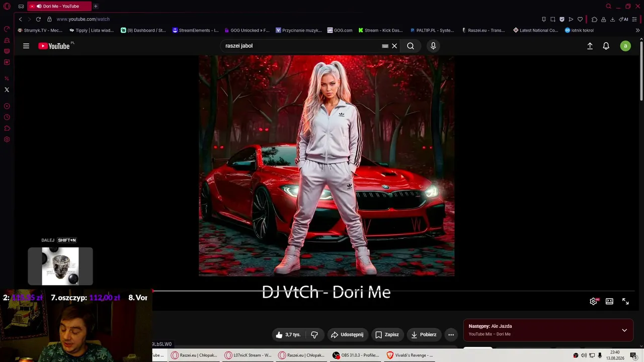Open the Latest National Co... bookmark
The height and width of the screenshot is (362, 644).
(x=535, y=30)
